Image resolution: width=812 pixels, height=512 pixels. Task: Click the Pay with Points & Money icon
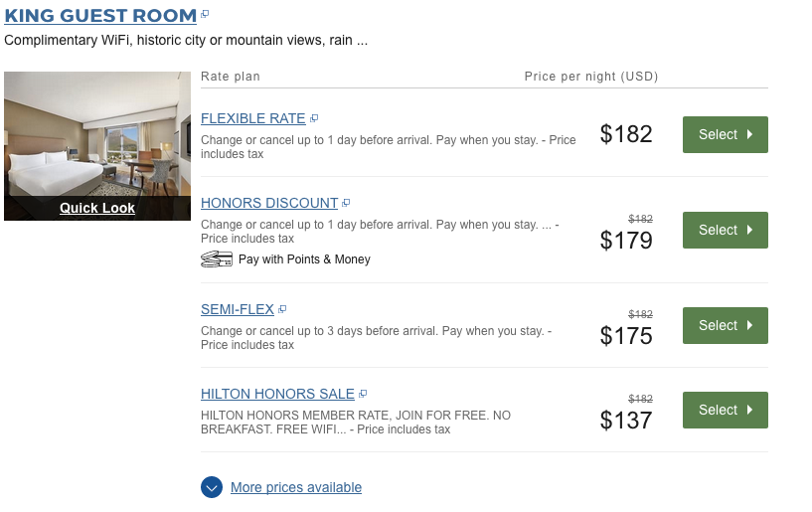217,259
